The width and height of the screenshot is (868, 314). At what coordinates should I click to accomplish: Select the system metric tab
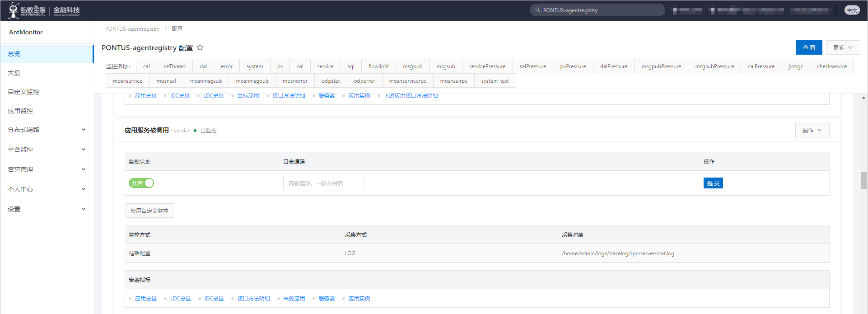click(255, 66)
